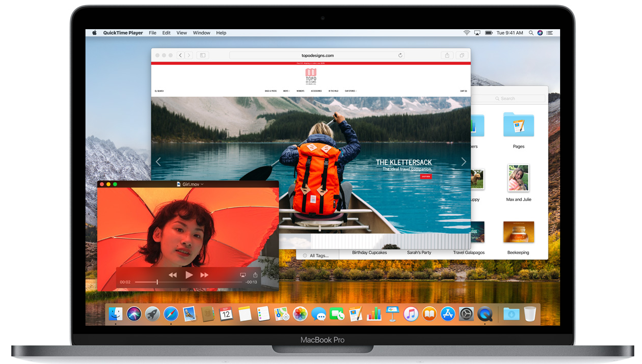Check the battery status in menu bar
This screenshot has width=642, height=364.
(489, 33)
